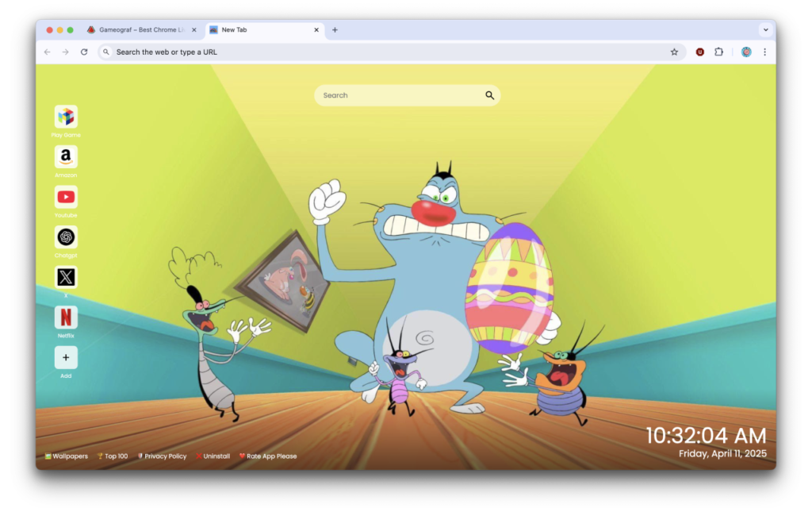The height and width of the screenshot is (508, 812).
Task: Launch the Chatgpt shortcut icon
Action: click(x=66, y=237)
